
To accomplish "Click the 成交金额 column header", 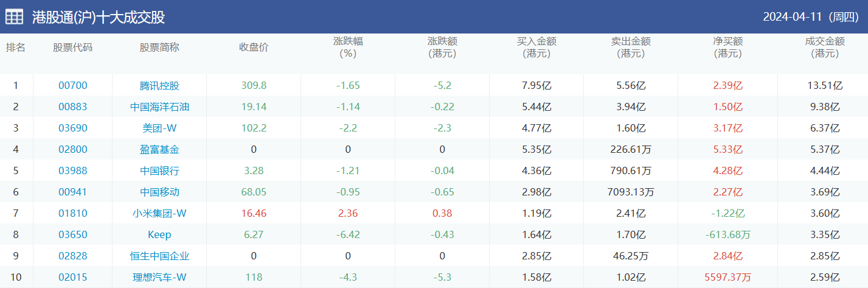I will coord(824,47).
